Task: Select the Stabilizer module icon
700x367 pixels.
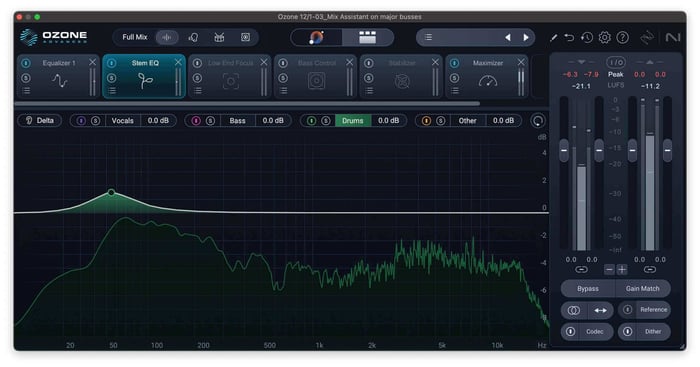Action: click(402, 81)
